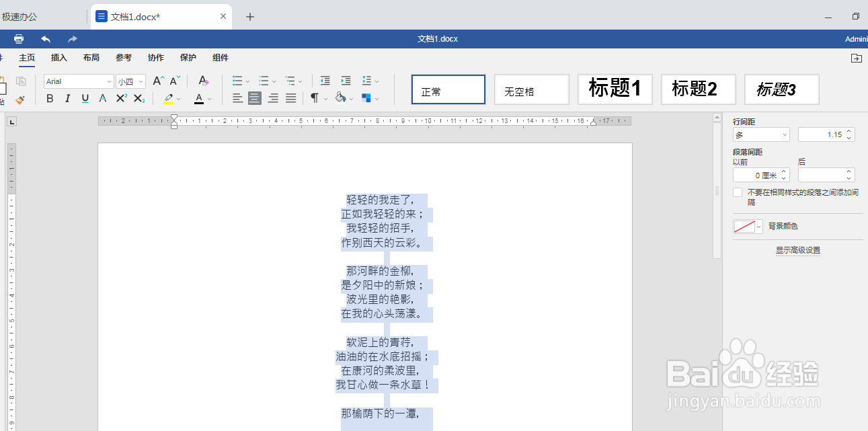Click the format painter brush
The image size is (868, 431).
tap(20, 100)
